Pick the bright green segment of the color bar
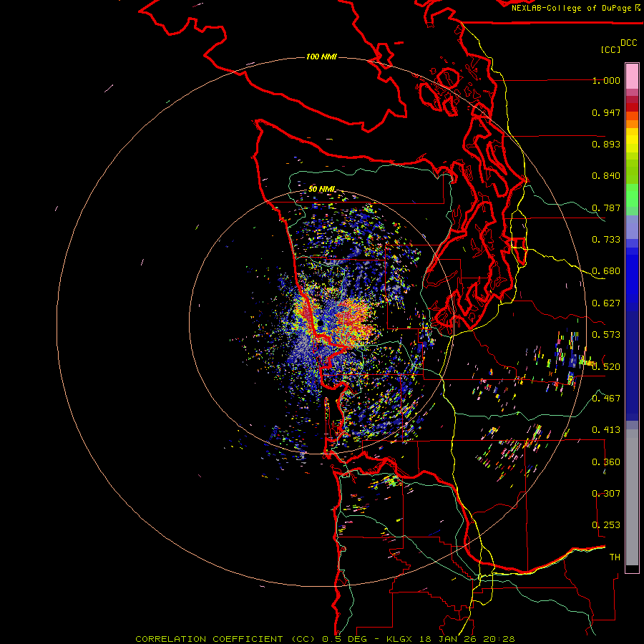This screenshot has height=644, width=644. (x=632, y=195)
